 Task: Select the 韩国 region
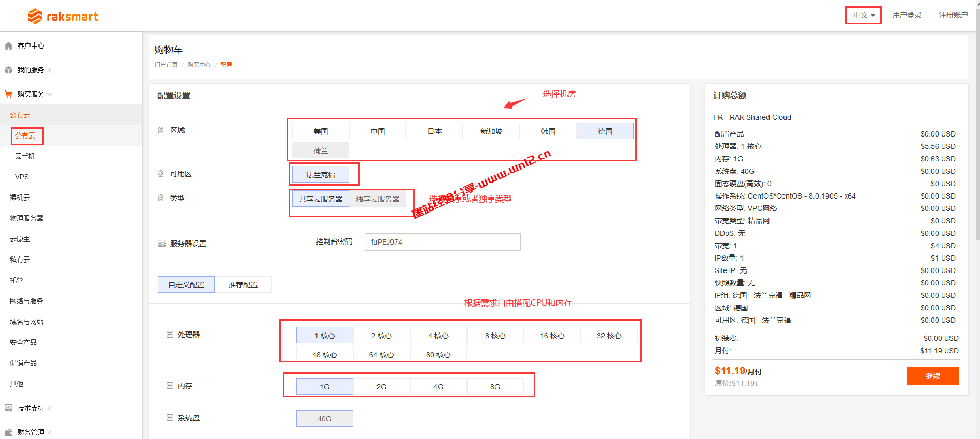[548, 131]
